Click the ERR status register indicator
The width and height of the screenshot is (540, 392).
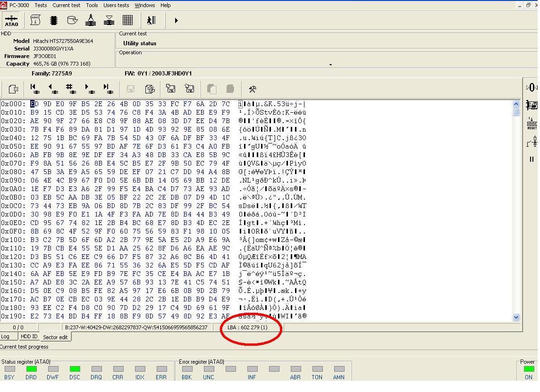[161, 369]
